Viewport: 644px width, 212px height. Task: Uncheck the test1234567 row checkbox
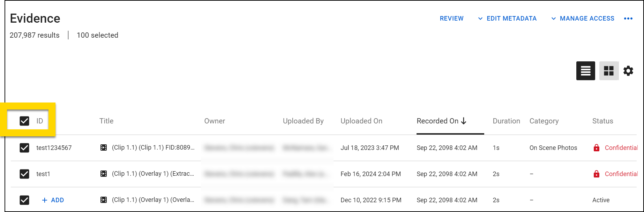(x=24, y=147)
